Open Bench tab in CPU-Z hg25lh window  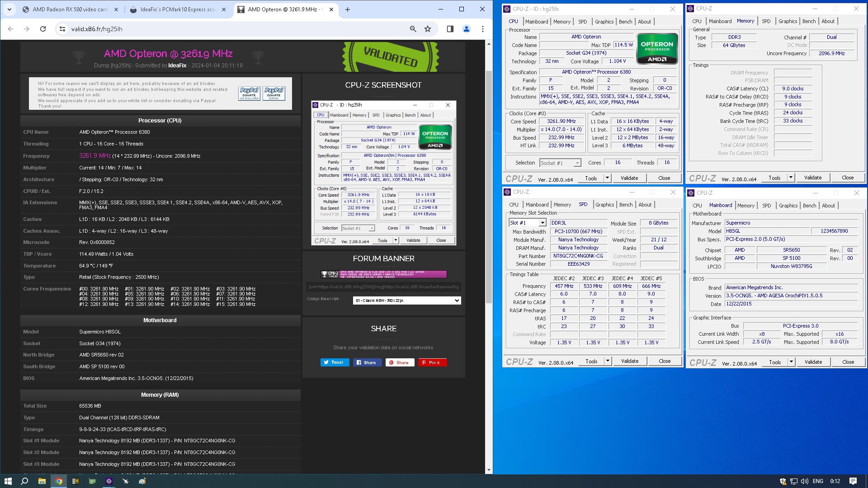626,21
